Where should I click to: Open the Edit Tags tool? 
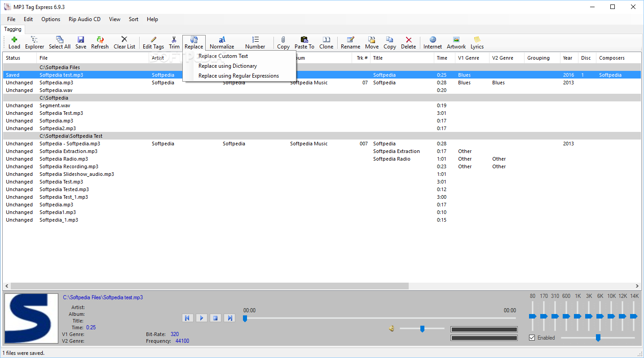point(153,43)
